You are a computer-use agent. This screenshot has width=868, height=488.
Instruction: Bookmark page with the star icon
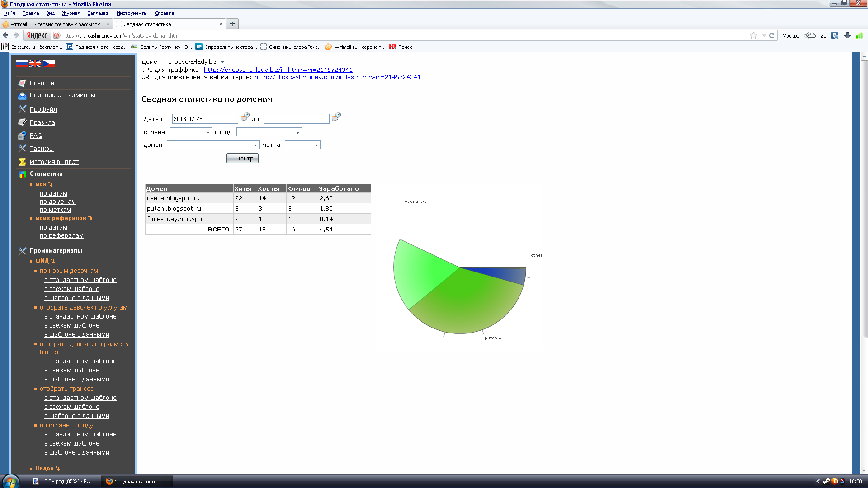(x=753, y=36)
